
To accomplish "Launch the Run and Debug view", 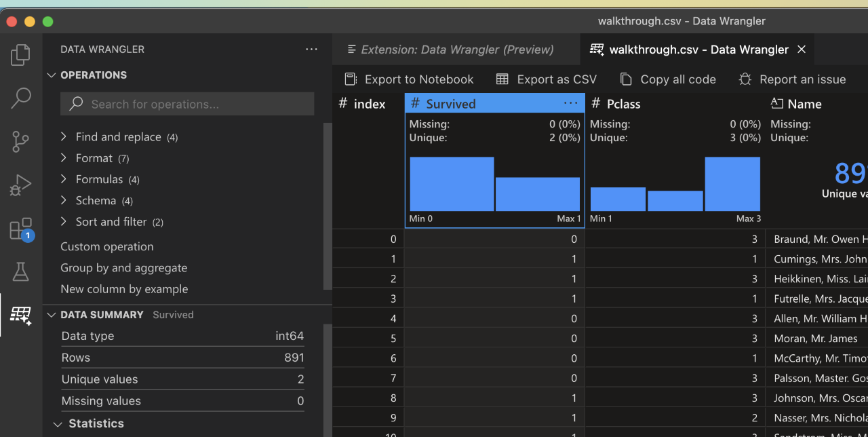I will 20,185.
